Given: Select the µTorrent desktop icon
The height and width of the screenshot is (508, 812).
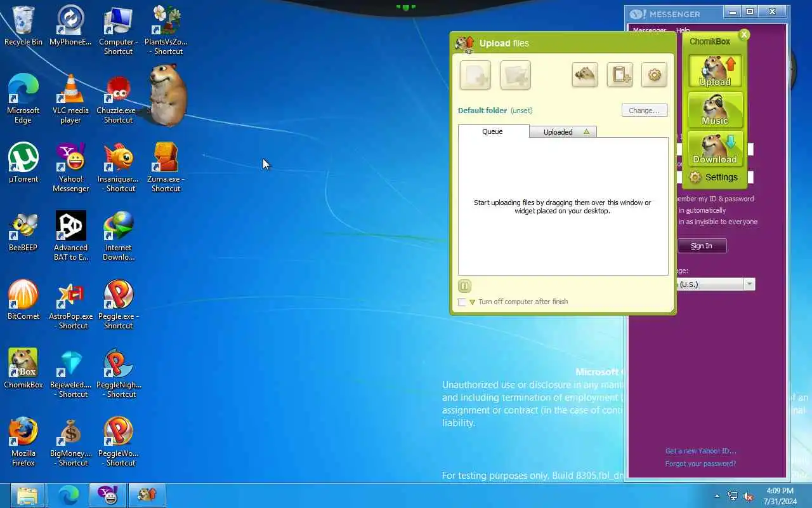Looking at the screenshot, I should pos(23,163).
